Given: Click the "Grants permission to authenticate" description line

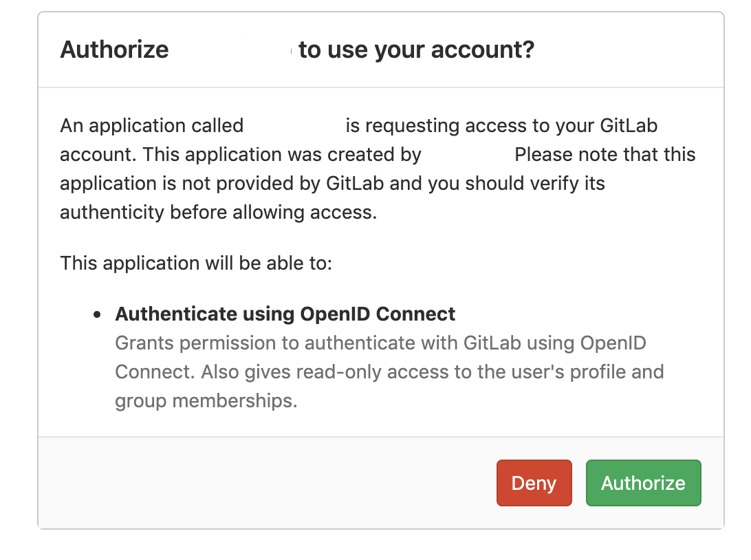Looking at the screenshot, I should click(x=380, y=343).
